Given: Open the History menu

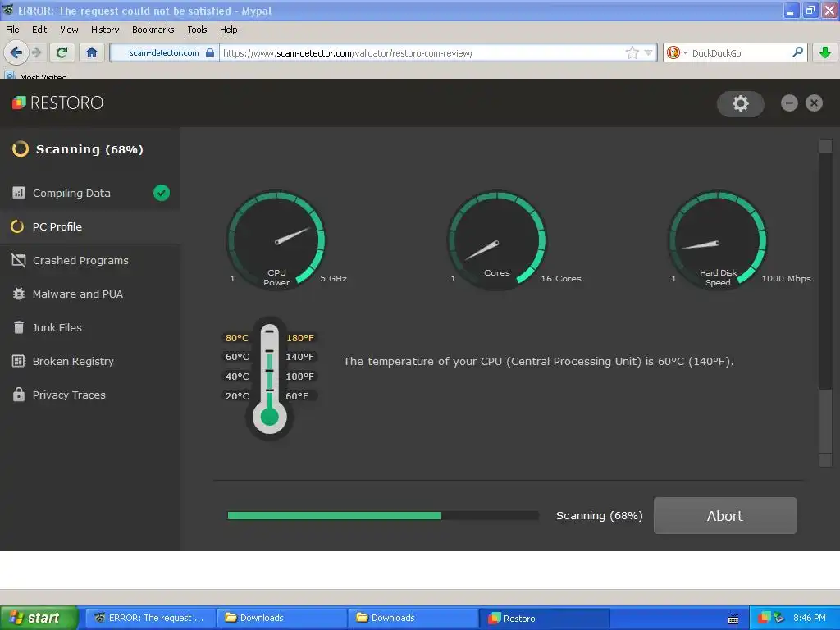Looking at the screenshot, I should click(x=104, y=30).
